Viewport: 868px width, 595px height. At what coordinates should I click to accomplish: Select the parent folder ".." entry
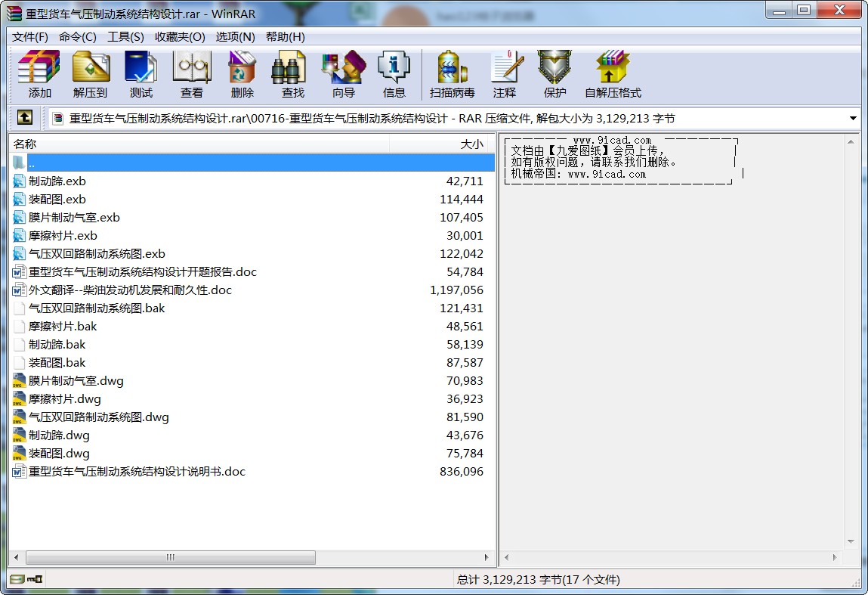(32, 163)
